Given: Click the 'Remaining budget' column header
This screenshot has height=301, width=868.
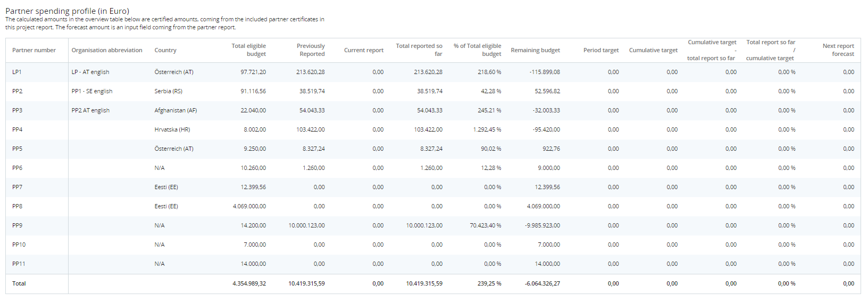Looking at the screenshot, I should [535, 50].
